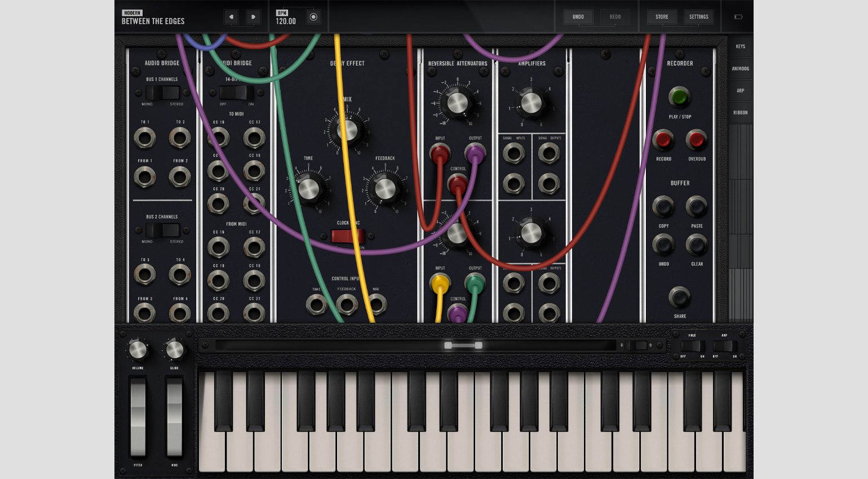Open the BETWEEN THE EDGES preset browser

(x=153, y=18)
